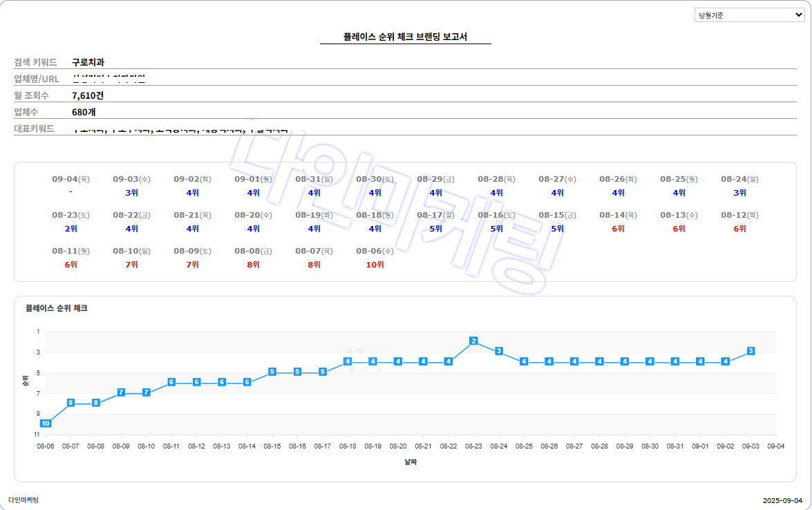Click the 08-23(토) 2위 ranking entry
The width and height of the screenshot is (812, 510).
70,222
